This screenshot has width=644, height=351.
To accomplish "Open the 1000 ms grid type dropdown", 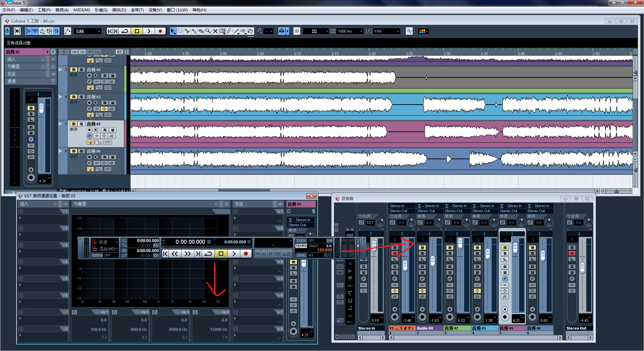I will 350,31.
